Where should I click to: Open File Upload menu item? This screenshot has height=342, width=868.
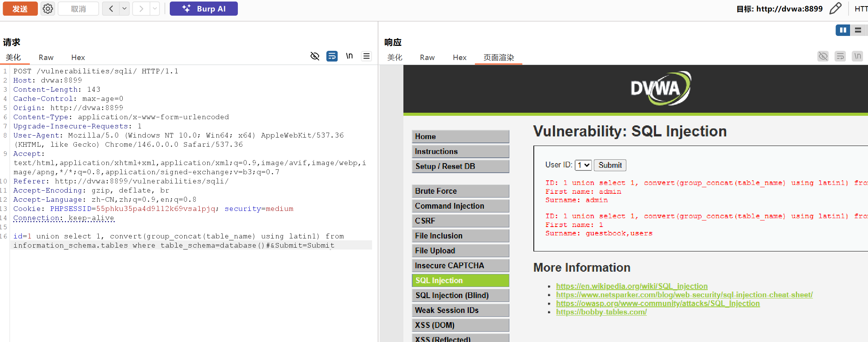(x=460, y=251)
